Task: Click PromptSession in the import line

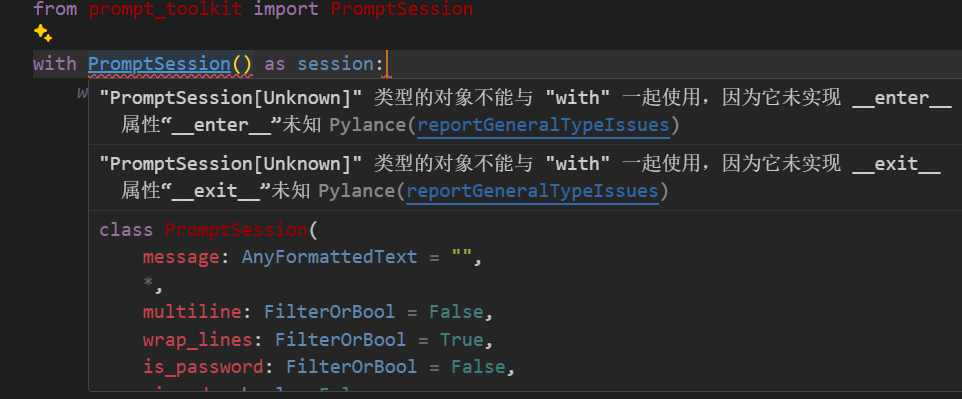Action: pyautogui.click(x=402, y=9)
